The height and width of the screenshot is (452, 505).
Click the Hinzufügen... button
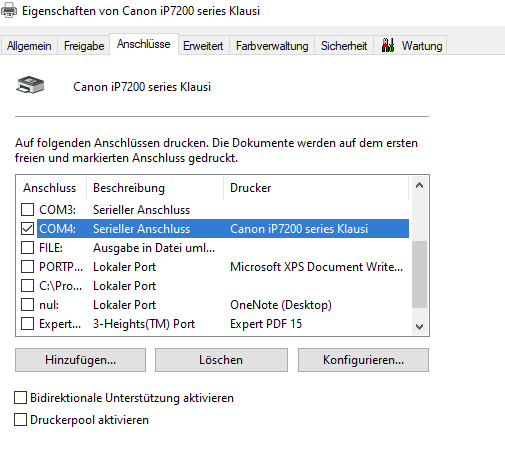(80, 360)
